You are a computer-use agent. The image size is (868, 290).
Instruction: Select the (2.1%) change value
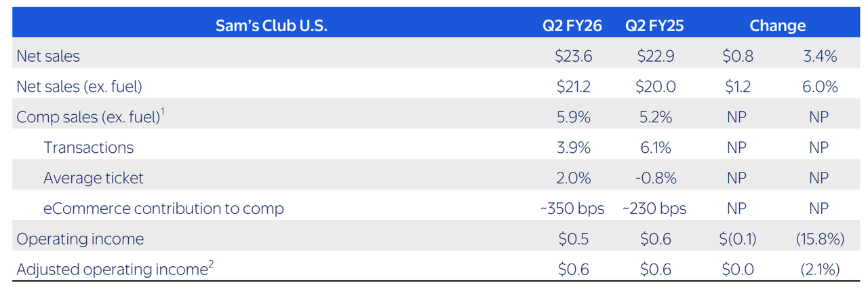(x=819, y=270)
